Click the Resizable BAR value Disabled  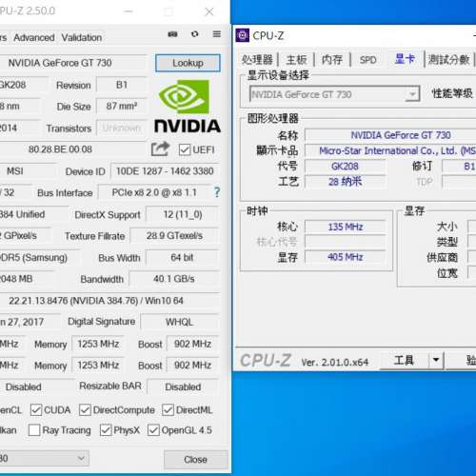[x=183, y=387]
